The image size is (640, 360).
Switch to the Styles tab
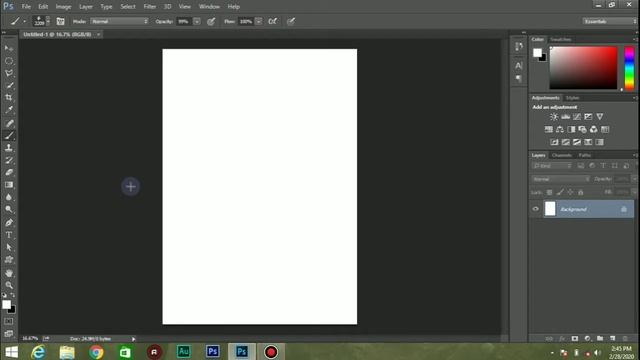572,98
